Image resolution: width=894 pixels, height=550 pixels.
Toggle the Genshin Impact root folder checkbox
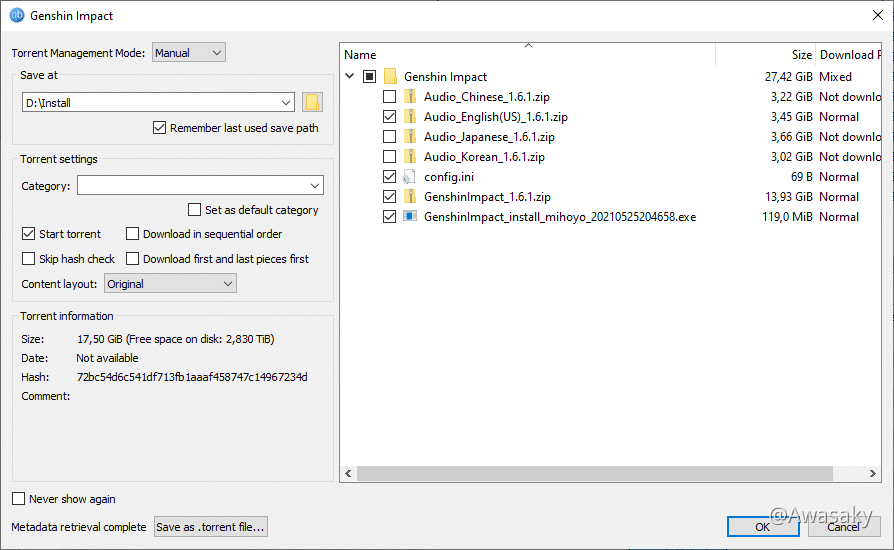[x=369, y=76]
